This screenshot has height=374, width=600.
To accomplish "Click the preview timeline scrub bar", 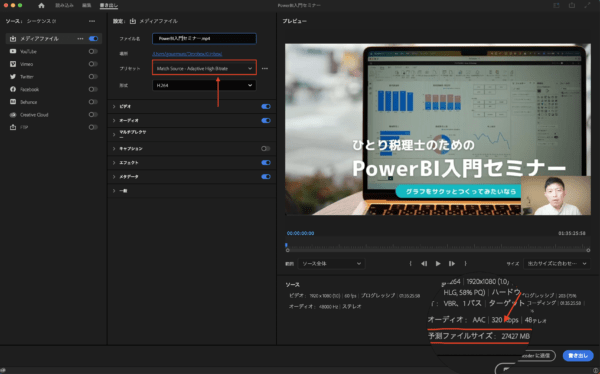I will [438, 247].
